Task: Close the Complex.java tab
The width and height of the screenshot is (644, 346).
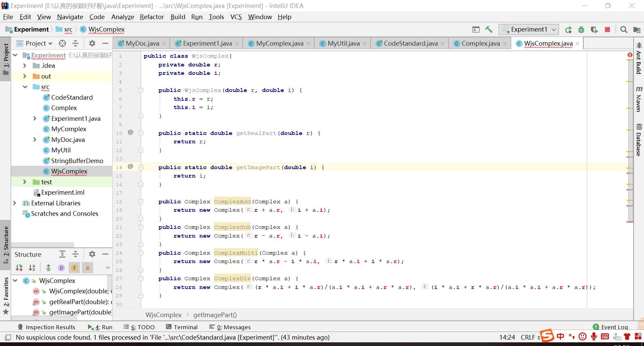Action: 505,44
